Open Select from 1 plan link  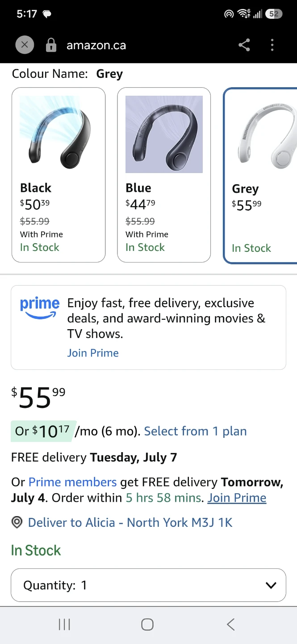195,431
